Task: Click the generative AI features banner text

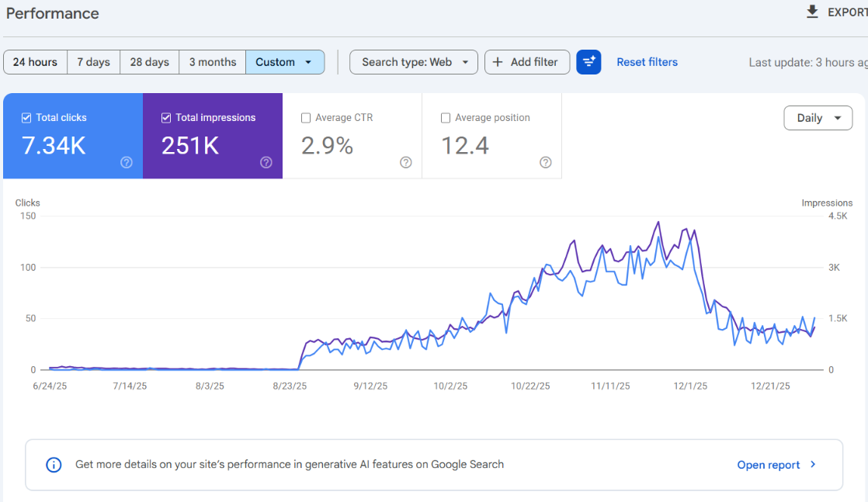Action: tap(290, 464)
